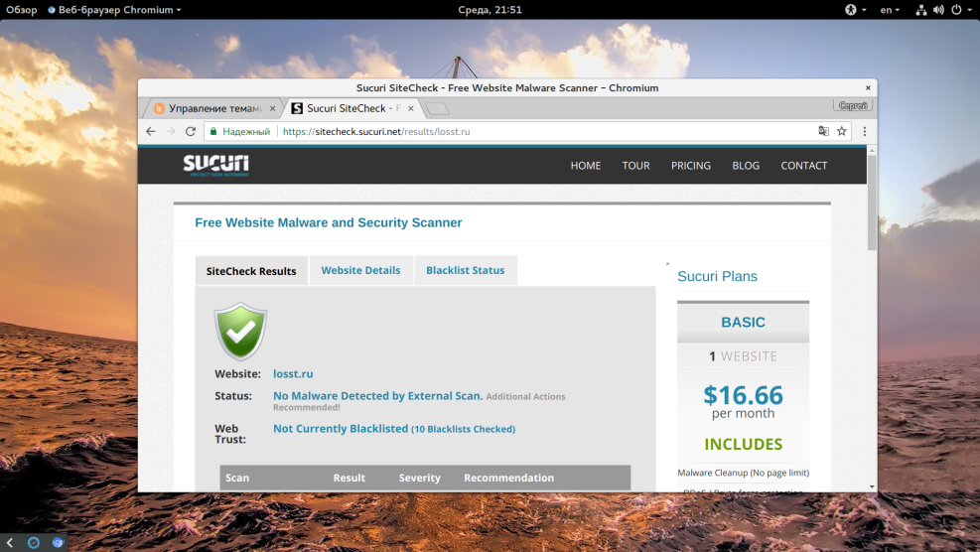This screenshot has height=552, width=980.
Task: Open PRICING page link
Action: (x=691, y=166)
